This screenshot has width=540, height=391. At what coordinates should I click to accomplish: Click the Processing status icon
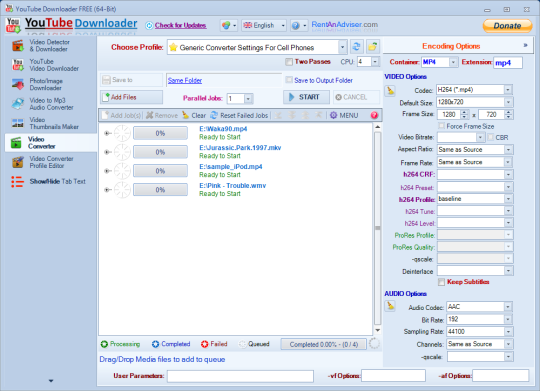coord(104,344)
